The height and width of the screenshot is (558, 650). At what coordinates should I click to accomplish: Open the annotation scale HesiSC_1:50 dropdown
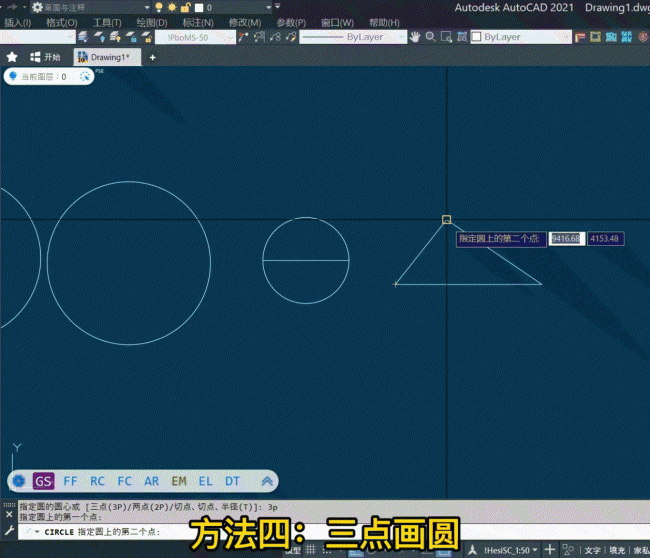511,550
